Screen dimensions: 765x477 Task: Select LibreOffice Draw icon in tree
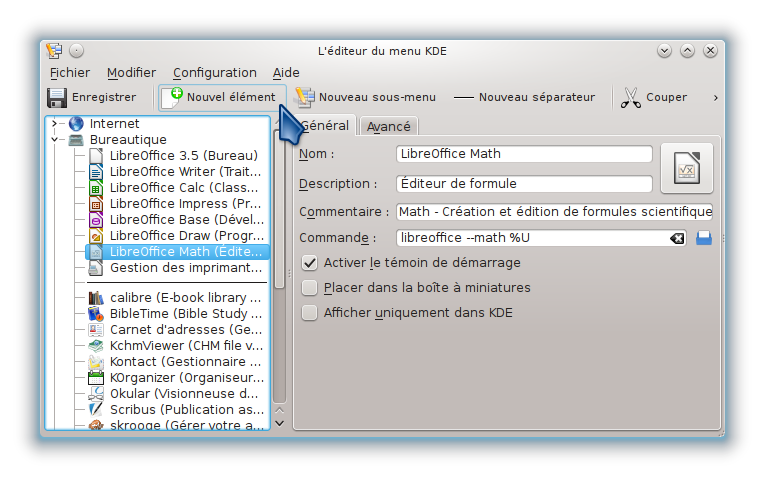(x=96, y=236)
